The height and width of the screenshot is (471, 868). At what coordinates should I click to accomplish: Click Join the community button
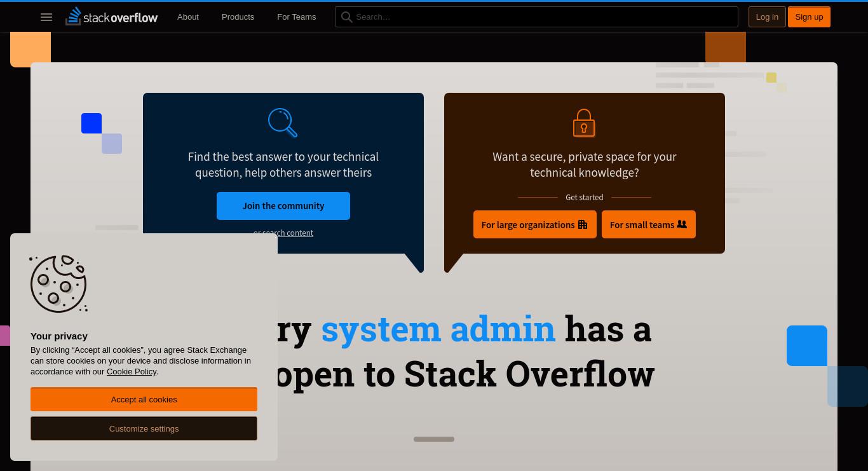point(283,206)
